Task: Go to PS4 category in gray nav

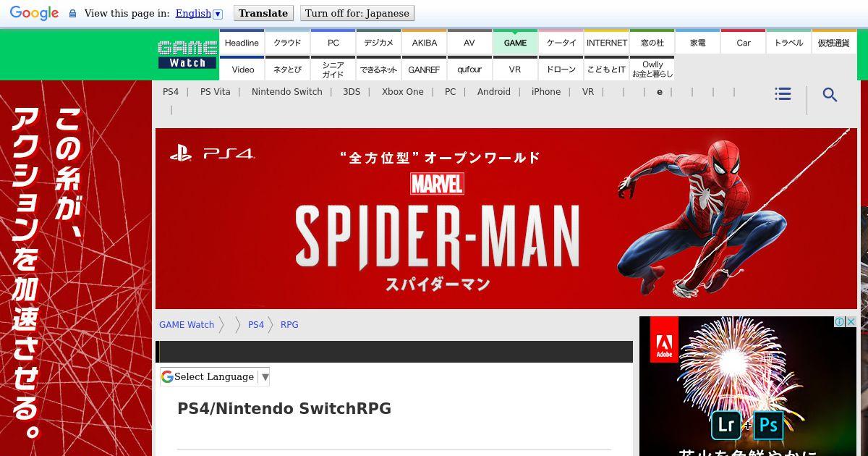Action: pos(171,92)
